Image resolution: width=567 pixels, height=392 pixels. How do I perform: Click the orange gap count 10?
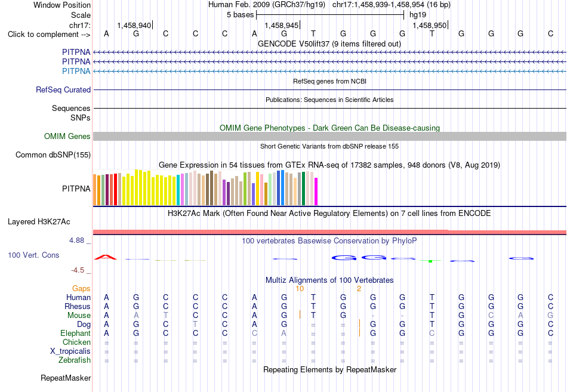[300, 289]
